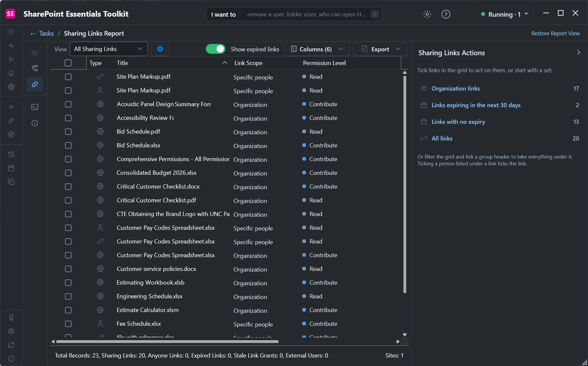Collapse the Sharing Links Actions panel chevron
Screen dimensions: 588x366
tap(579, 53)
